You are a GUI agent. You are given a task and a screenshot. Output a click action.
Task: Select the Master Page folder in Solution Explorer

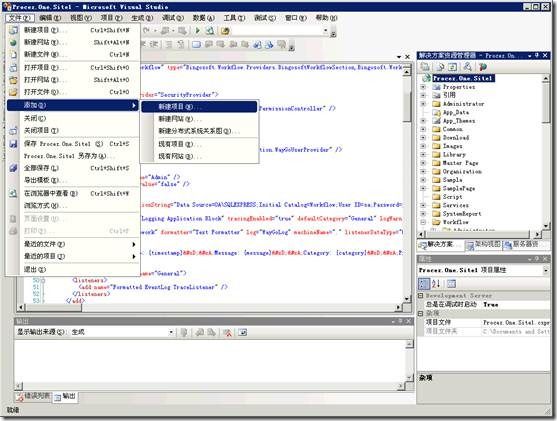click(460, 163)
